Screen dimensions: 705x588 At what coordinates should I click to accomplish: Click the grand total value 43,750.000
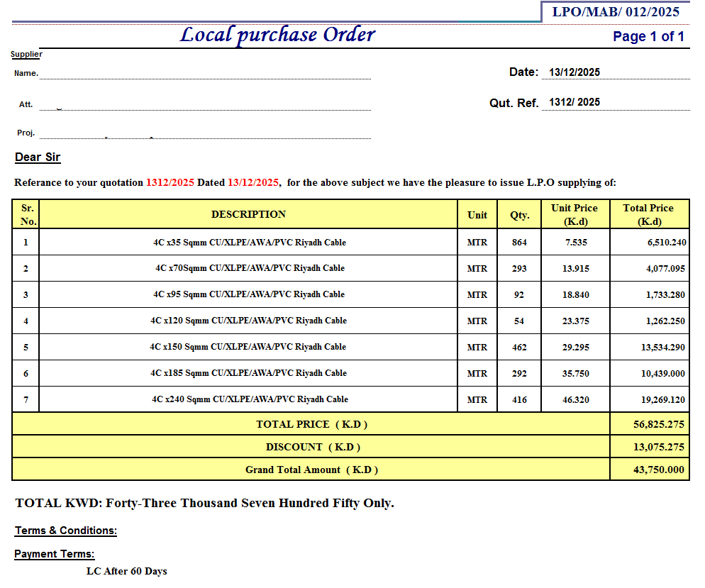pos(659,470)
